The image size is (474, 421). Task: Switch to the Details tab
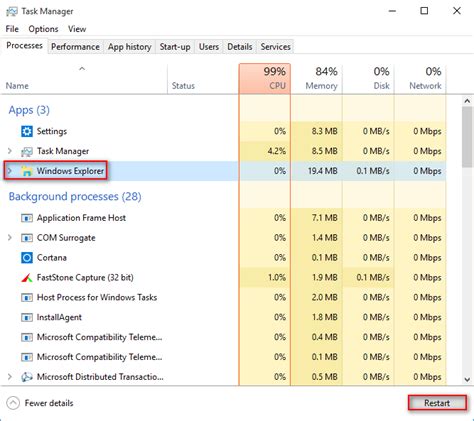[x=240, y=47]
